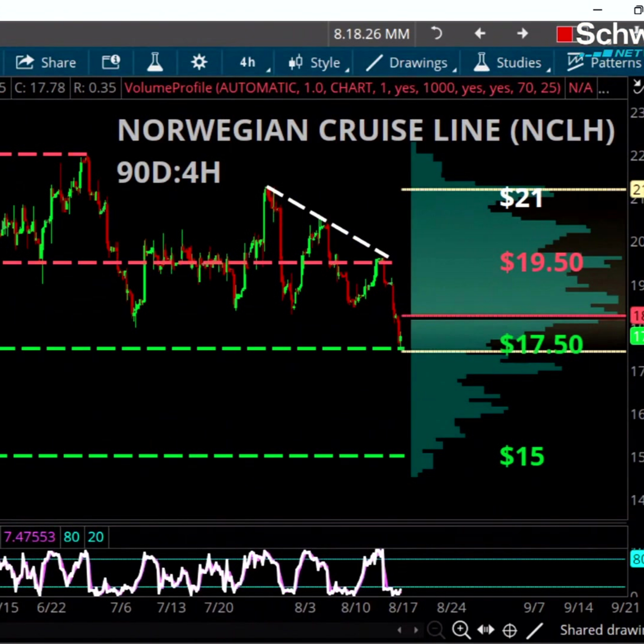
Task: Click the green price bubble on price axis
Action: click(637, 336)
